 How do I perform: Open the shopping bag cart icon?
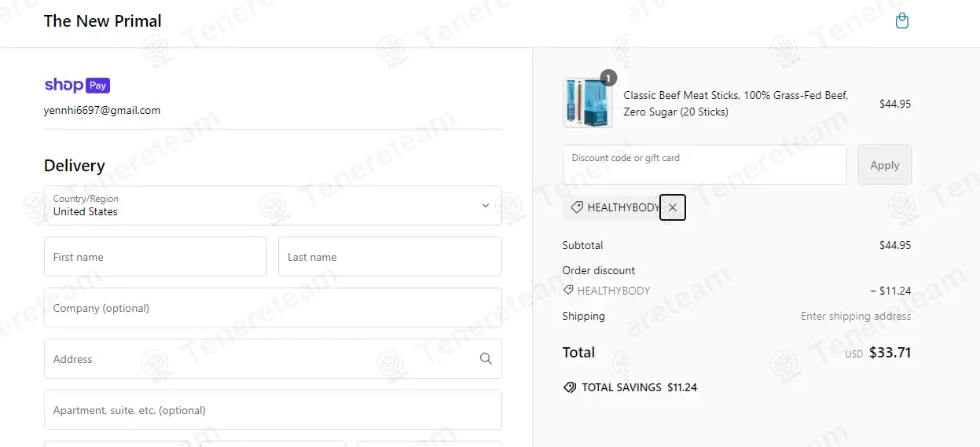click(x=902, y=21)
